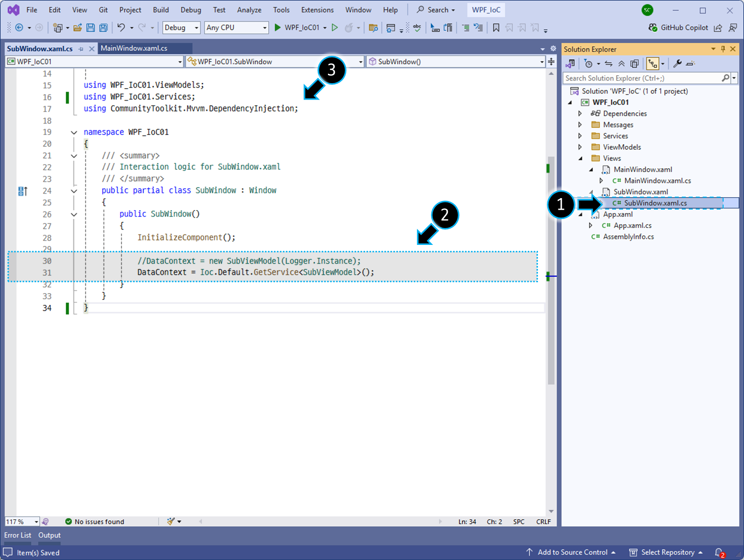Click Collapse All in Solution Explorer toolbar

622,64
